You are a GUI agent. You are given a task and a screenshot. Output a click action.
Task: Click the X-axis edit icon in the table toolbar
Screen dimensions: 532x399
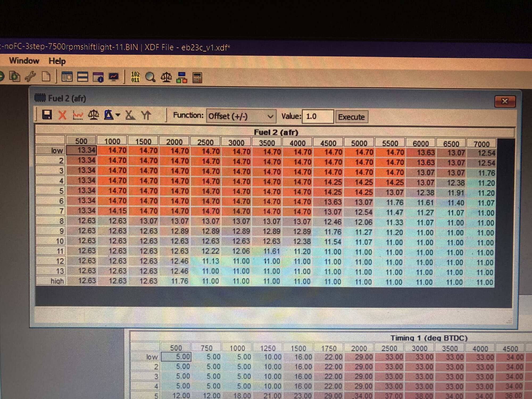pos(130,115)
